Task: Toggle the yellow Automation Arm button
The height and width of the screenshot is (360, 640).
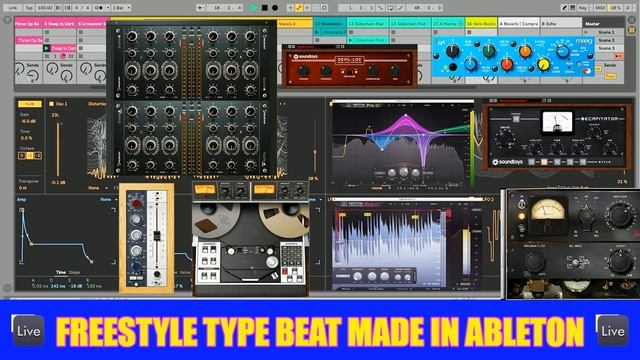Action: click(298, 8)
